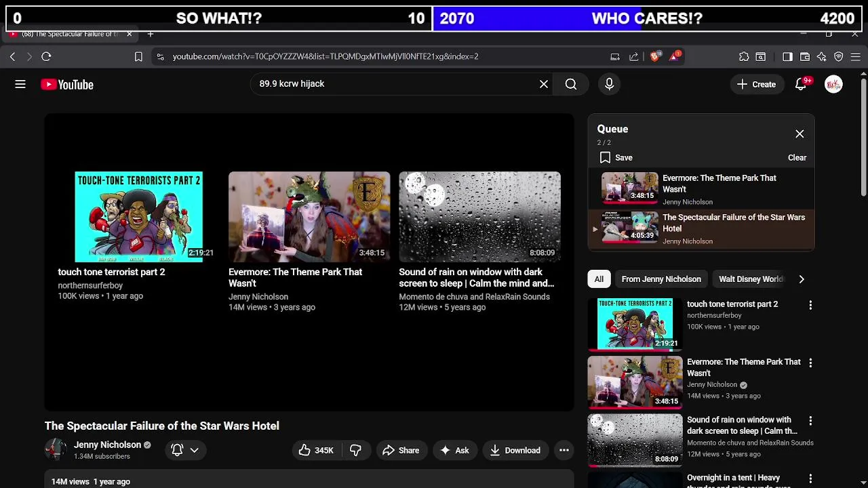Open site settings icon in address bar
The width and height of the screenshot is (868, 488).
[x=160, y=57]
